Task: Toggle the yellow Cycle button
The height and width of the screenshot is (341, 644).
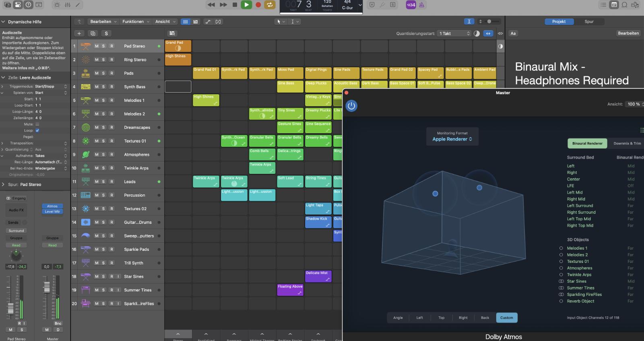Action: (x=270, y=5)
